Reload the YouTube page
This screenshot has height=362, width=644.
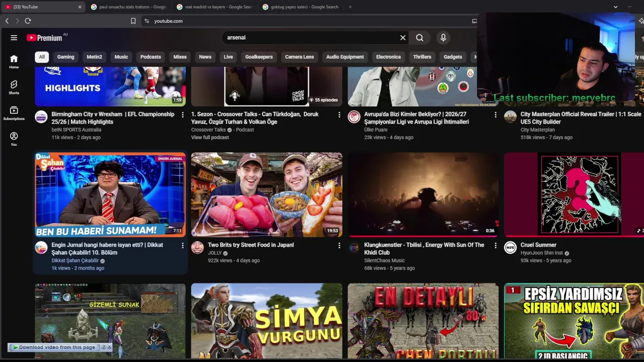[28, 21]
